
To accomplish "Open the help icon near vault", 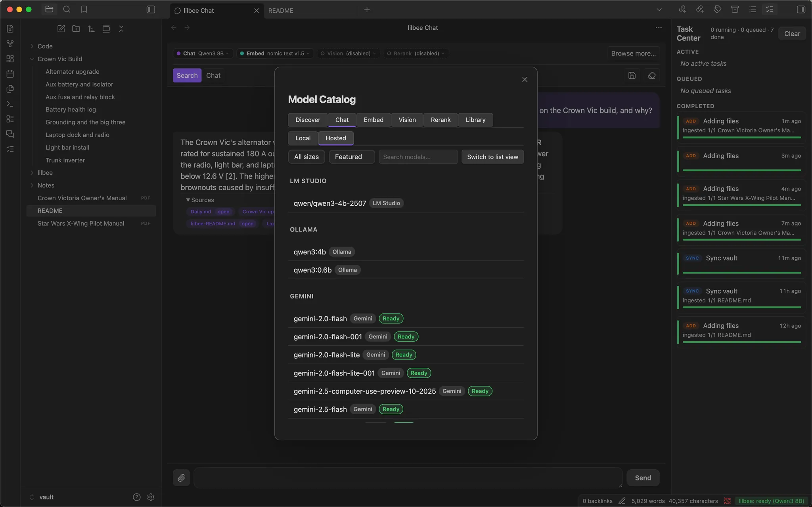I will [x=136, y=497].
